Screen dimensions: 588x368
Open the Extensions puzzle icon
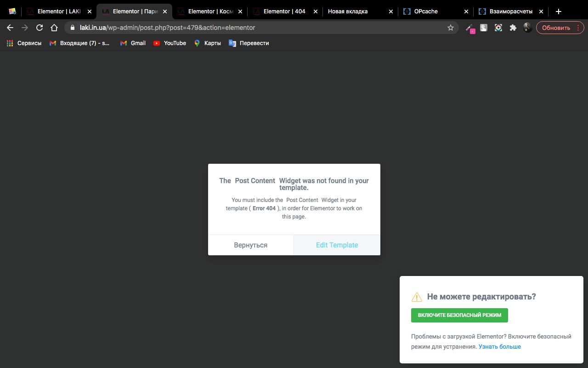513,28
